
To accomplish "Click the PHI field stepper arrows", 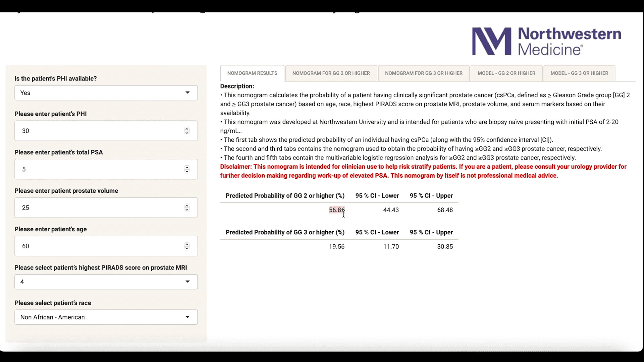I will tap(187, 131).
